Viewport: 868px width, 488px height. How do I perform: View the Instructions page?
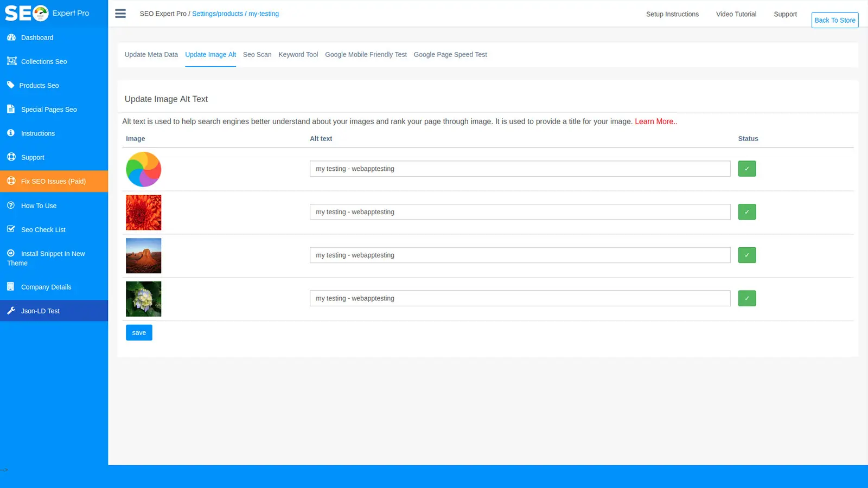[37, 133]
